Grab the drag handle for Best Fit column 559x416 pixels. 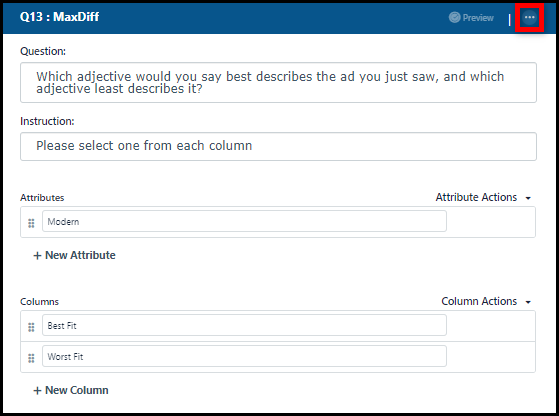pos(31,327)
